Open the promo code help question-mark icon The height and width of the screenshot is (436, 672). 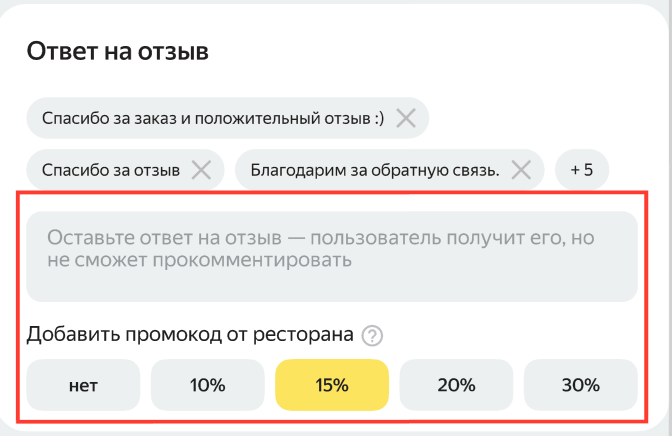(x=372, y=335)
